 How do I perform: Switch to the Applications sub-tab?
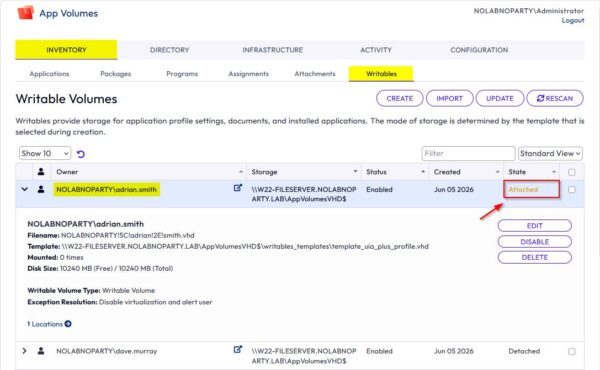(49, 73)
